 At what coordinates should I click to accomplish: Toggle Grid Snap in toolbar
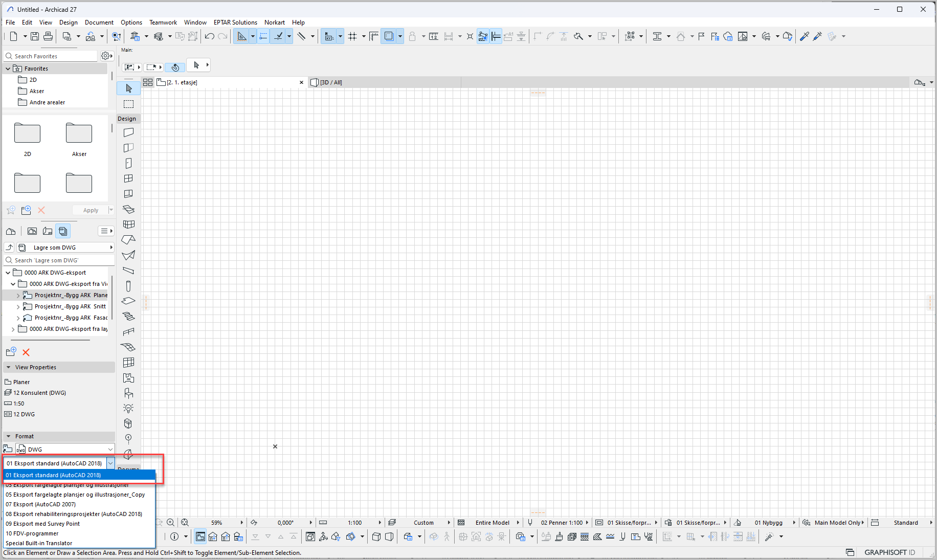point(352,36)
